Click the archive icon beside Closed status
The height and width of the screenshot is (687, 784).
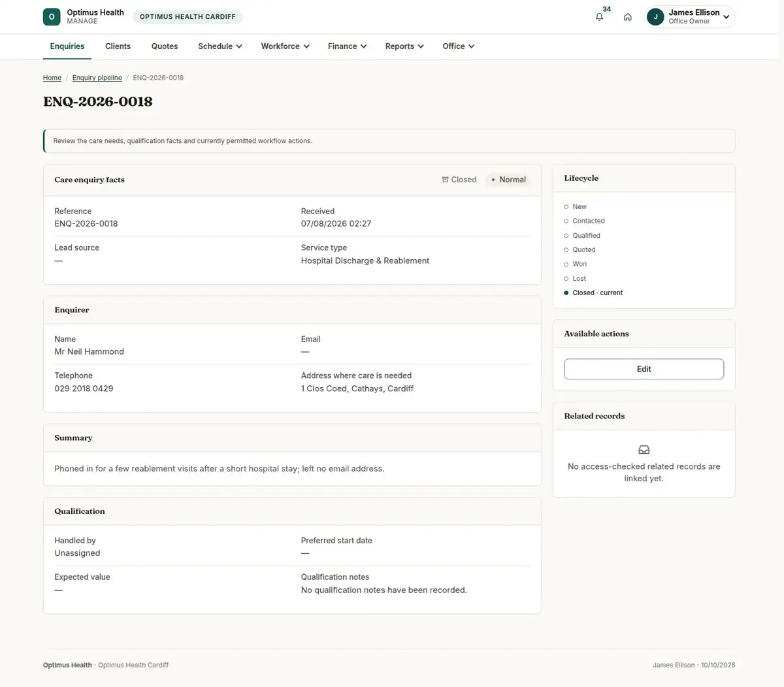point(445,180)
